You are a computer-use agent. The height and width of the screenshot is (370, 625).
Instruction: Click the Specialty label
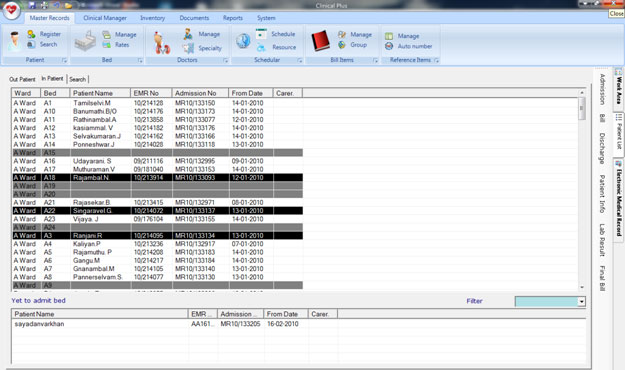tap(210, 48)
